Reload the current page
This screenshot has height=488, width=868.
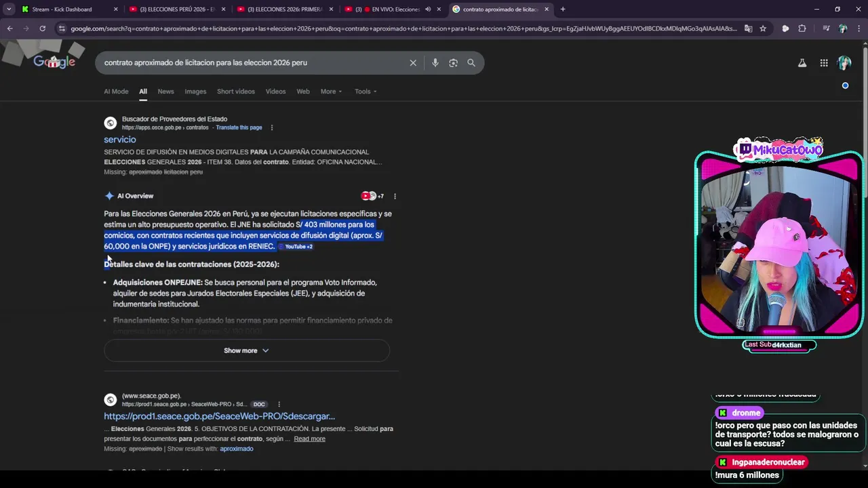42,28
